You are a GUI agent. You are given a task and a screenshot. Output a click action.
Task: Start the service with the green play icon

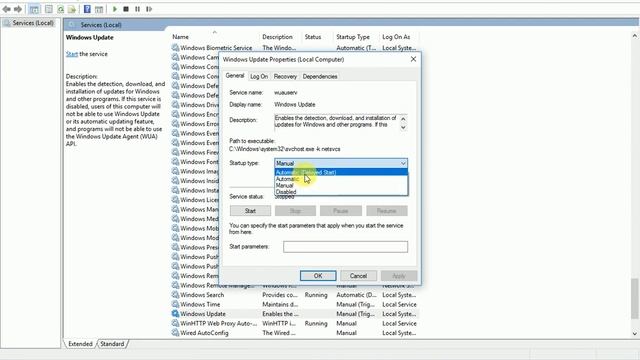click(x=115, y=9)
